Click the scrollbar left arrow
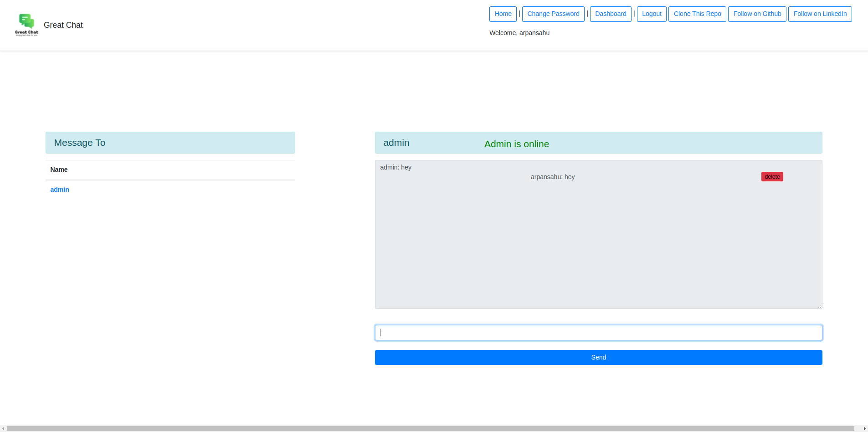The width and height of the screenshot is (868, 432). point(3,428)
